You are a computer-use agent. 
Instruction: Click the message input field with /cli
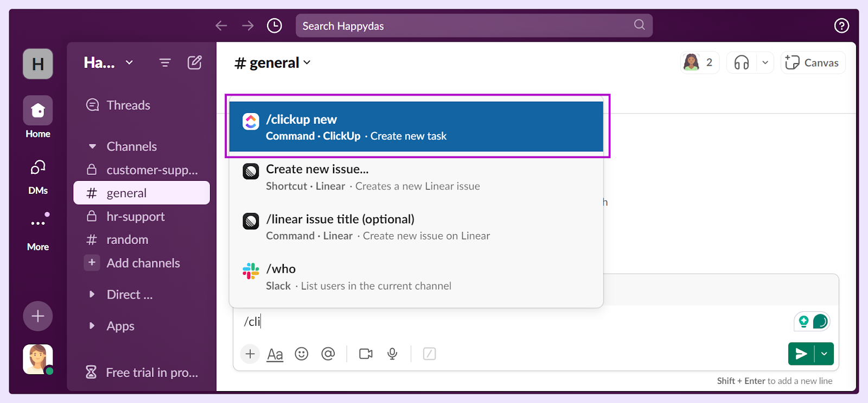510,322
